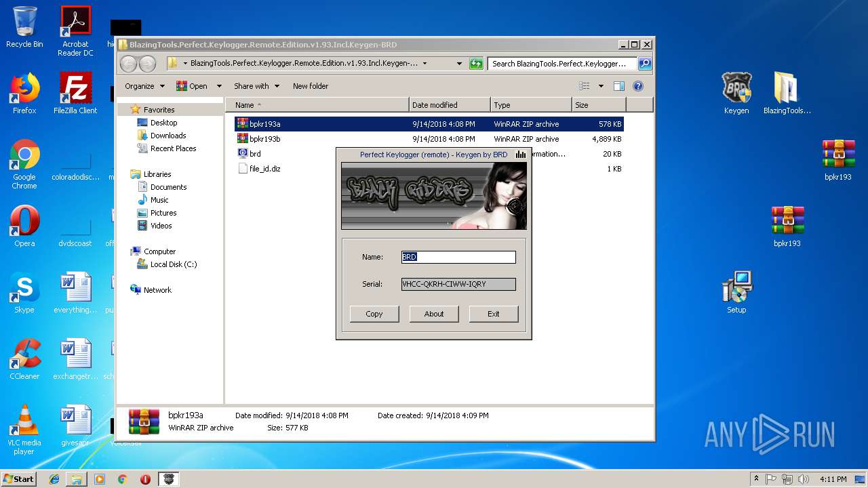Image resolution: width=868 pixels, height=488 pixels.
Task: Open Documents library
Action: 168,187
